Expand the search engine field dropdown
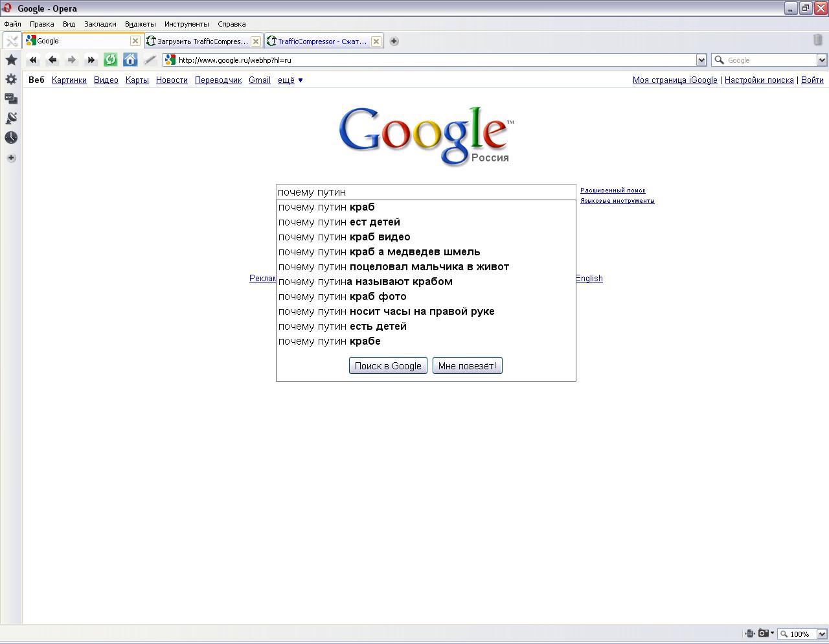 pyautogui.click(x=822, y=60)
